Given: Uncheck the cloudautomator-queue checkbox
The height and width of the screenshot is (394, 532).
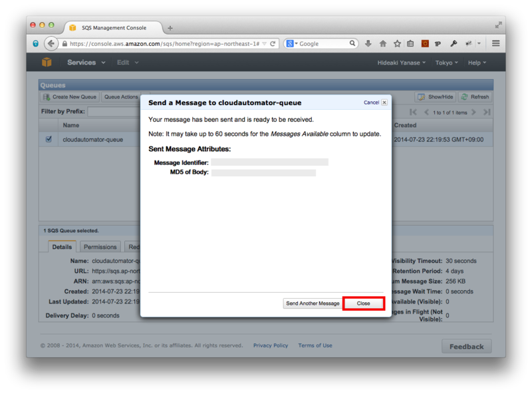Looking at the screenshot, I should pos(49,139).
